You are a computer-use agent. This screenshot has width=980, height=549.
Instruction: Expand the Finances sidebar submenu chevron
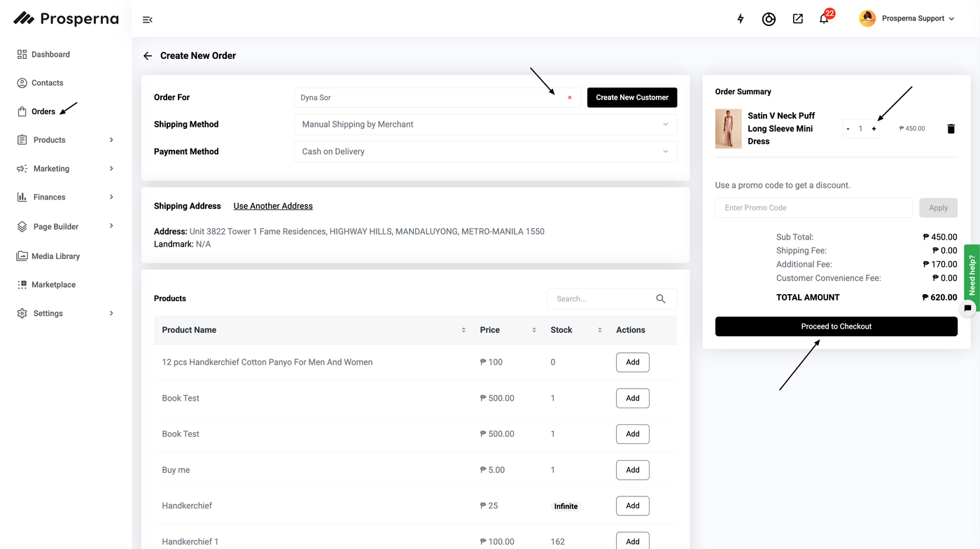click(111, 197)
